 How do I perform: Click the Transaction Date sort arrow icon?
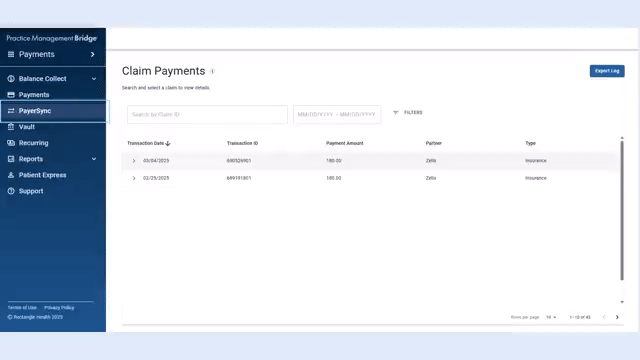[168, 143]
